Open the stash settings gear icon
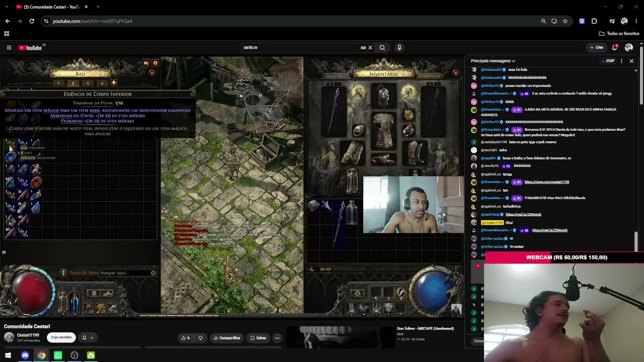This screenshot has height=362, width=644. pyautogui.click(x=155, y=63)
